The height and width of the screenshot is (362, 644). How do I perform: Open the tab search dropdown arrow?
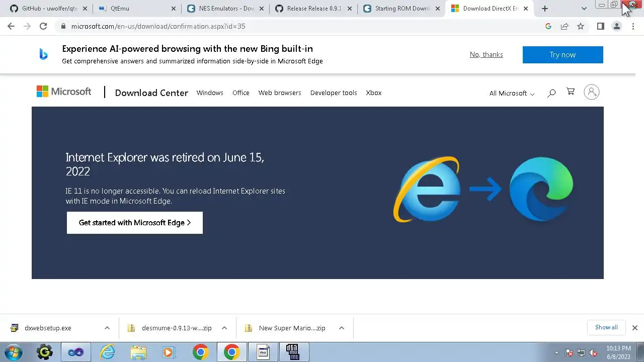coord(584,9)
